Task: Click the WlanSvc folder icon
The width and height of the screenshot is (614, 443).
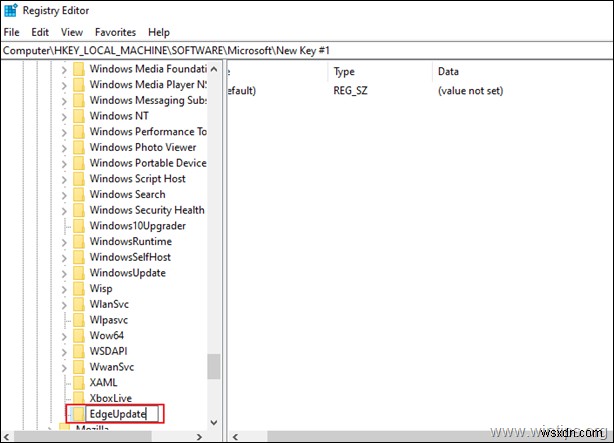Action: tap(79, 304)
